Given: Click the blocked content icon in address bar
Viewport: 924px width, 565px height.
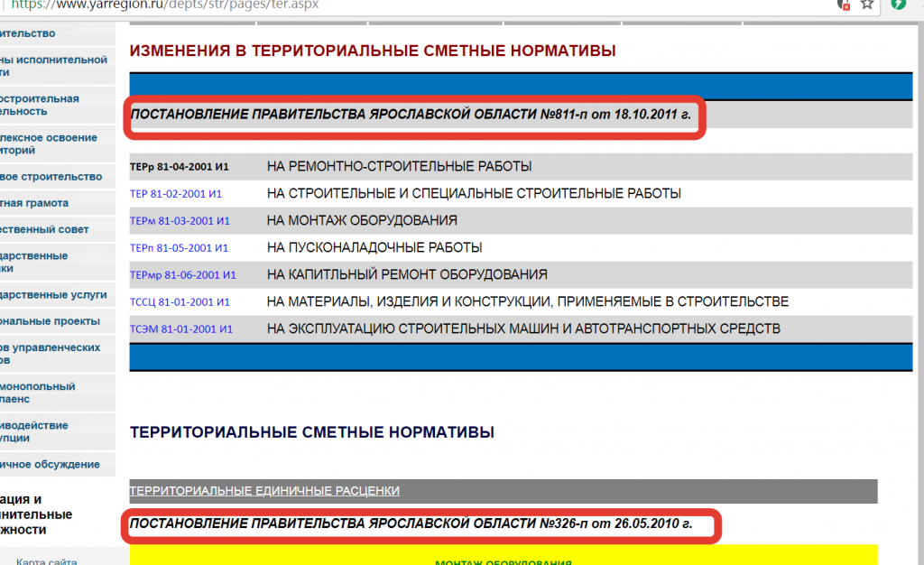Looking at the screenshot, I should pos(844,5).
